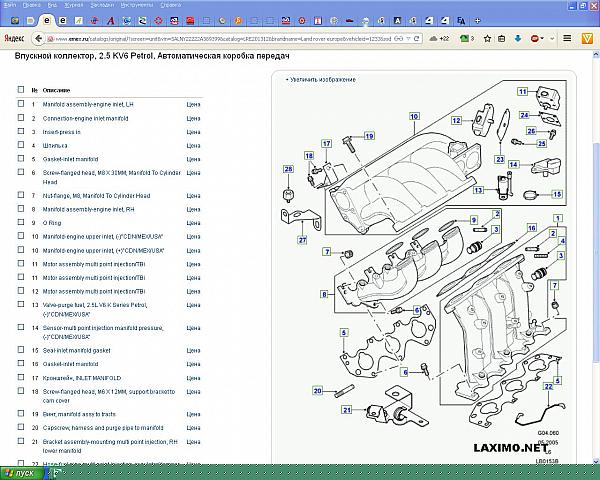Click Цена for Manifold assembly-engine inlet, RH
This screenshot has width=600, height=480.
pos(193,209)
